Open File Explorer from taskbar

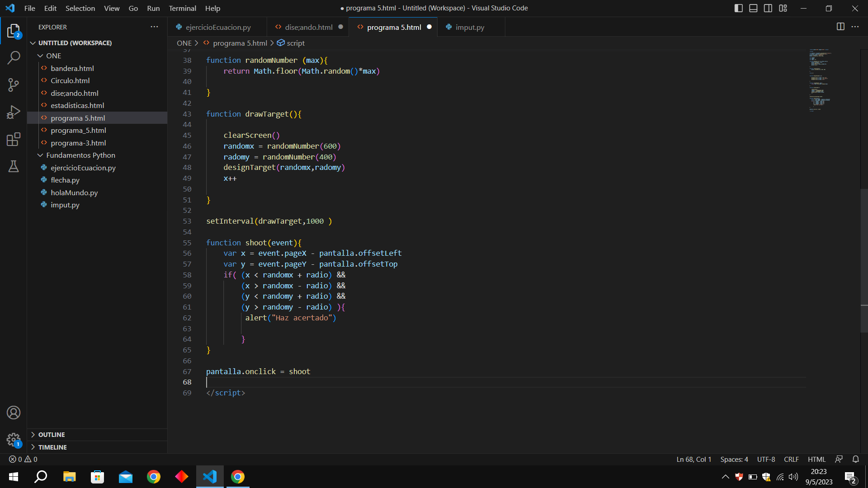69,477
